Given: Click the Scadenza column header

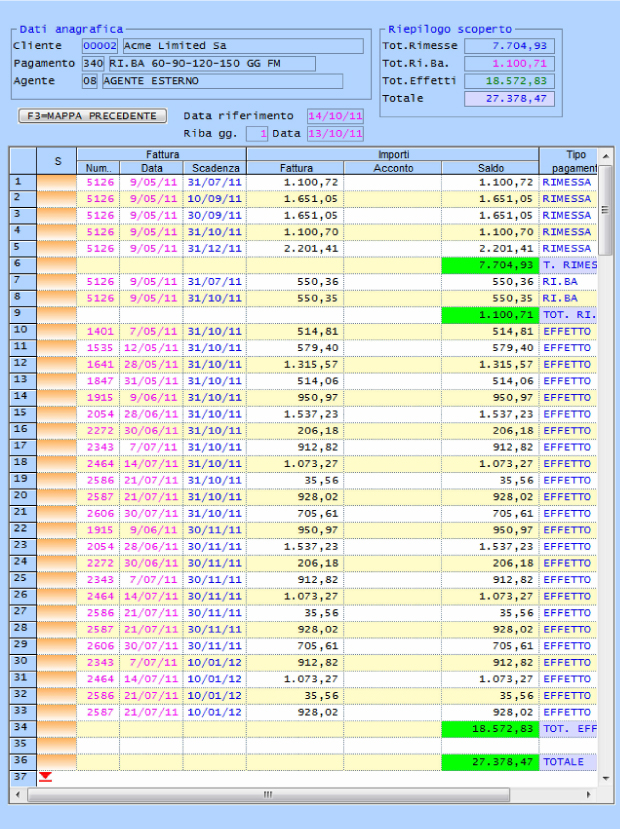Looking at the screenshot, I should point(215,168).
